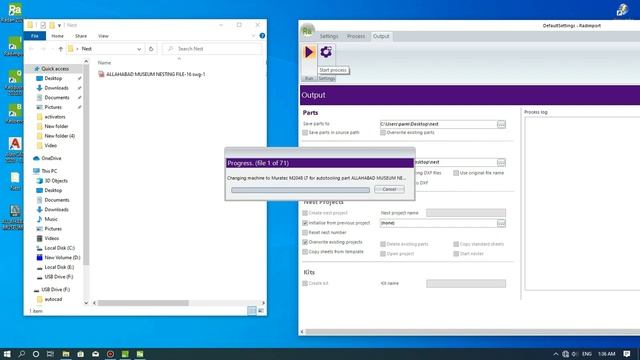Select the ALLAHABAD MUSEUM NESTING FILE item
The height and width of the screenshot is (360, 640).
click(156, 74)
